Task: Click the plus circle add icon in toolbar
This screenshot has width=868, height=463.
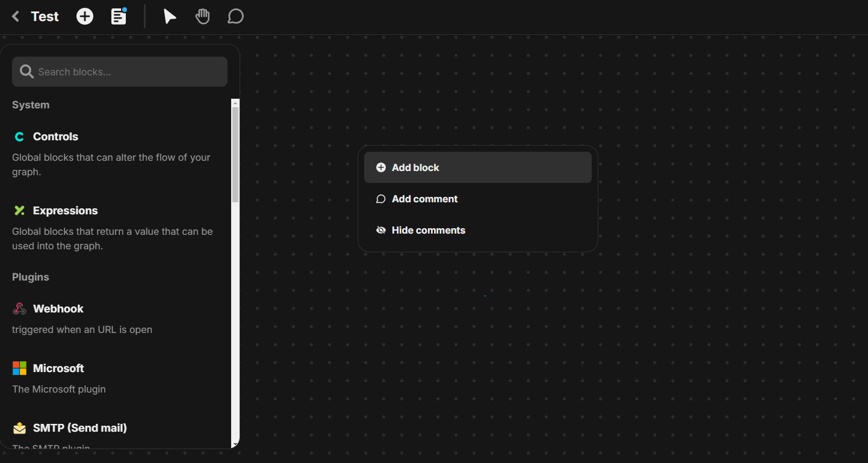Action: [x=85, y=16]
